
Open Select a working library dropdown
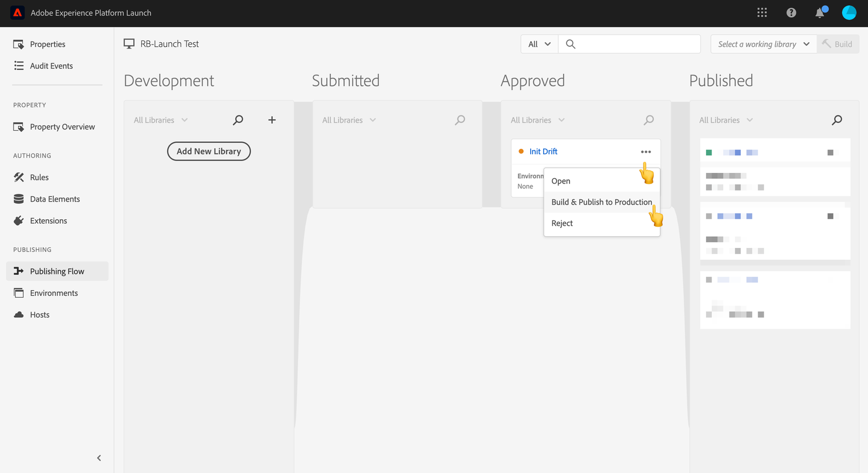[x=764, y=44]
